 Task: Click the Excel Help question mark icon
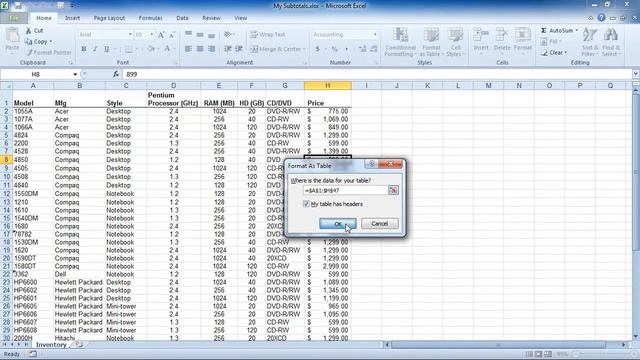[x=601, y=18]
